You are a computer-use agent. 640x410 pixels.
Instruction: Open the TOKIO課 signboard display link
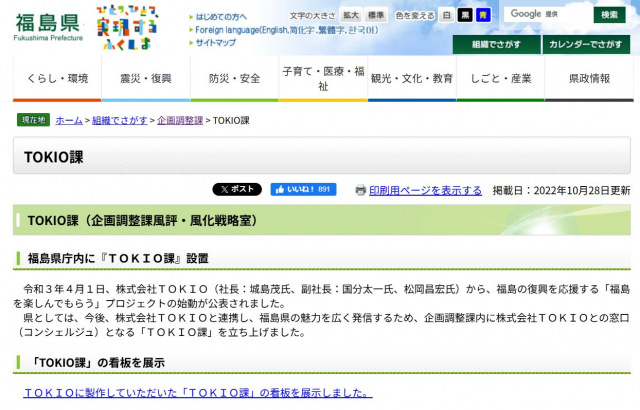[197, 393]
